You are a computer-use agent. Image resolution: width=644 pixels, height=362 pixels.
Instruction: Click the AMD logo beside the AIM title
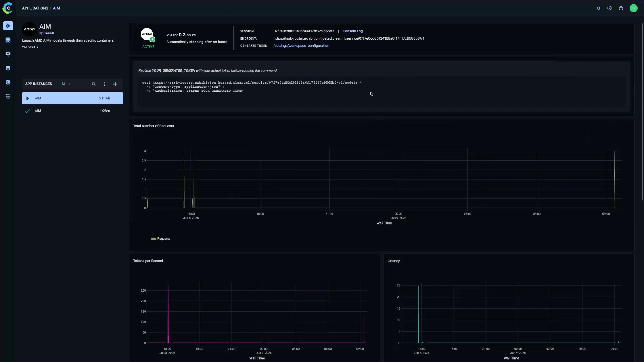pos(29,29)
